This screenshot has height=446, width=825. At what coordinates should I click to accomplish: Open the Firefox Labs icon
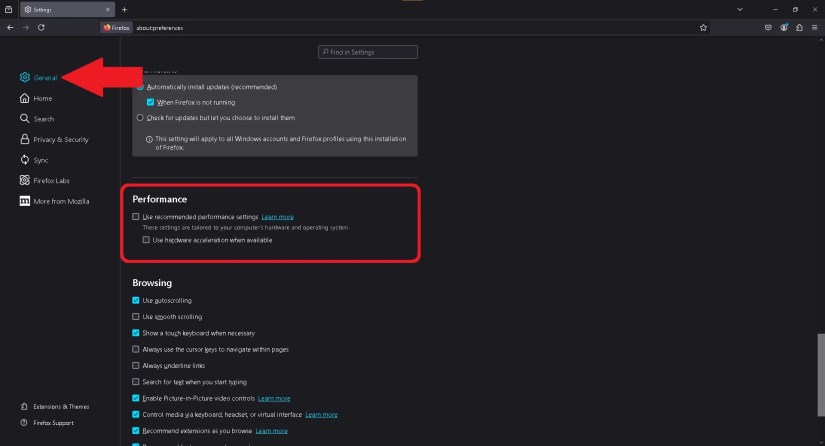(x=25, y=180)
